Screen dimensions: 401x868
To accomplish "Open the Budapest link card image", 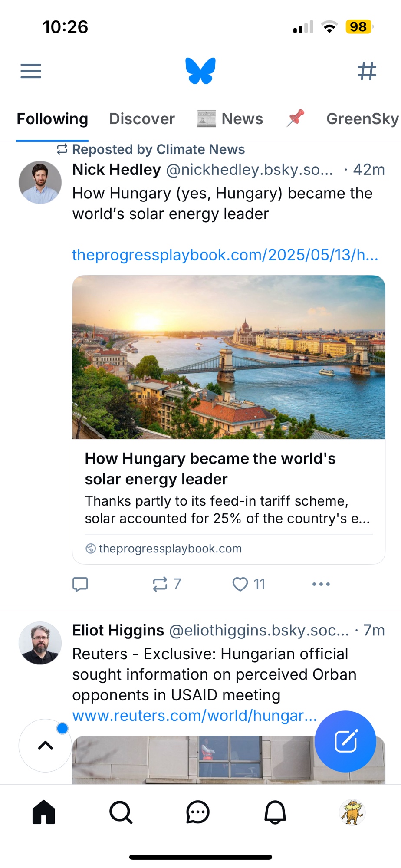I will point(229,357).
